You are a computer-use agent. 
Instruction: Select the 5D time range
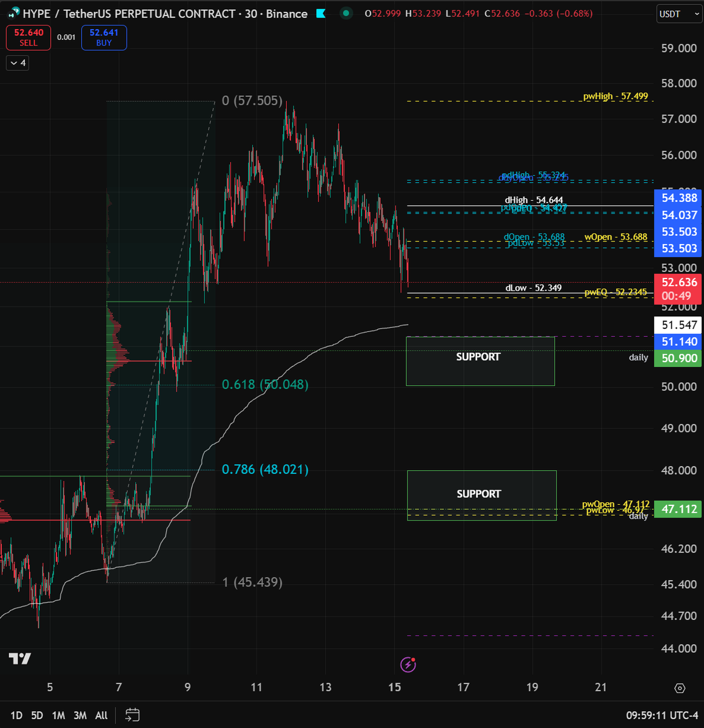37,715
